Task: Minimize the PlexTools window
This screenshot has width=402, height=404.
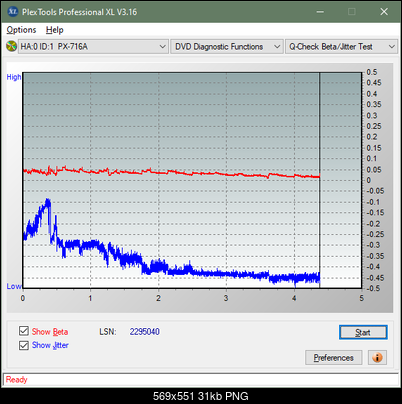Action: point(320,12)
